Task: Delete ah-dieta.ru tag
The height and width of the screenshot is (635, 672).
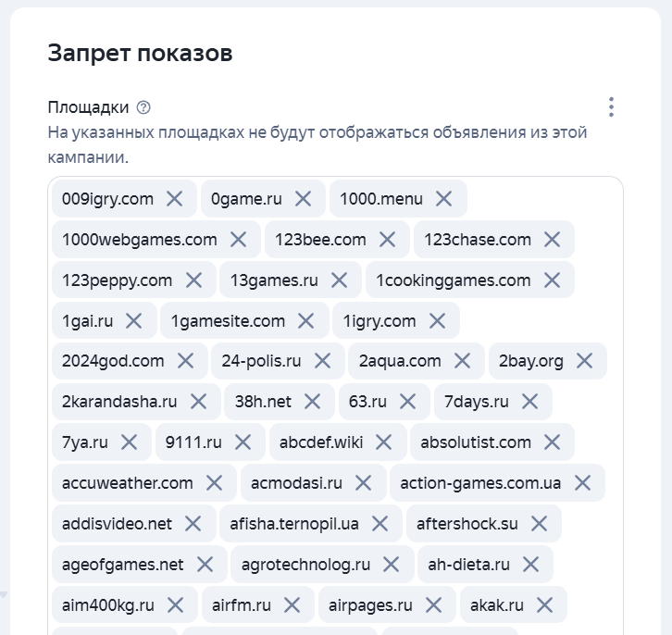Action: tap(530, 565)
